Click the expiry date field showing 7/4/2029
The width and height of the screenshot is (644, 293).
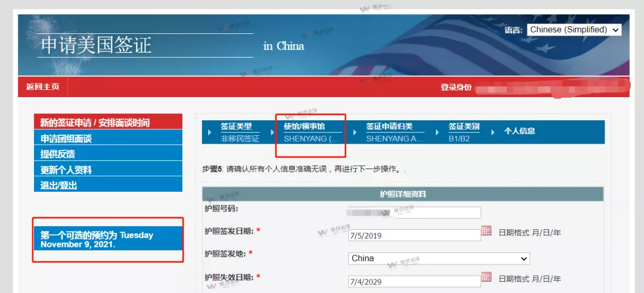coord(414,282)
